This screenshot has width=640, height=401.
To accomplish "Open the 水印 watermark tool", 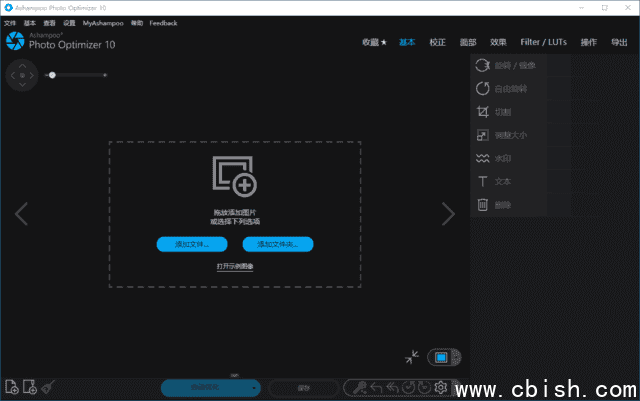I will [509, 158].
